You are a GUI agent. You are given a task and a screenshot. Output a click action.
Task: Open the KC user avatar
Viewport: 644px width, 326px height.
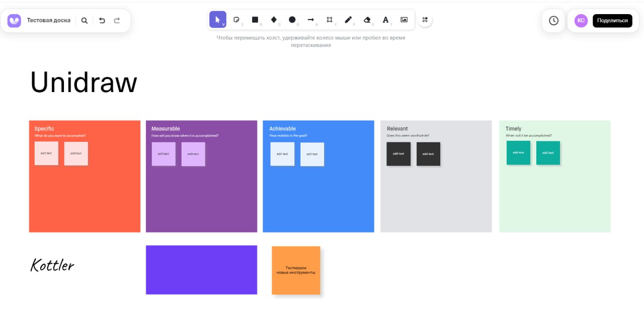coord(581,21)
